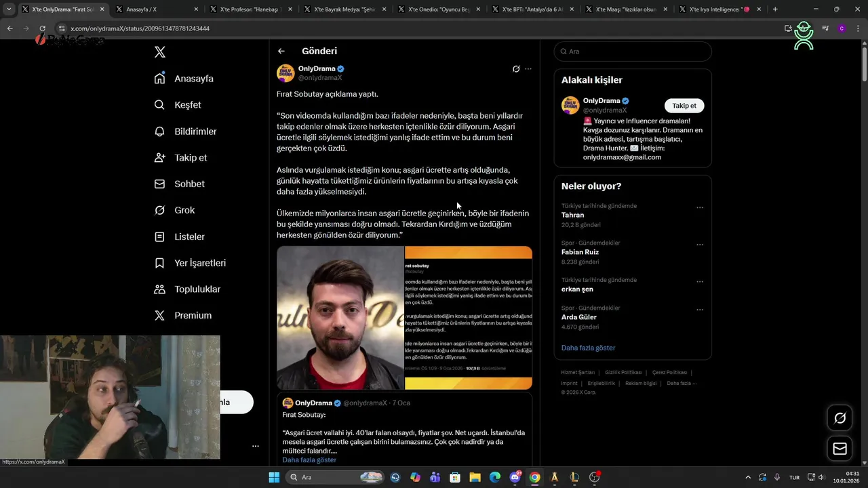Switch to X'te Bayrak Medya tab
Screen dimensions: 868x488
click(x=344, y=9)
